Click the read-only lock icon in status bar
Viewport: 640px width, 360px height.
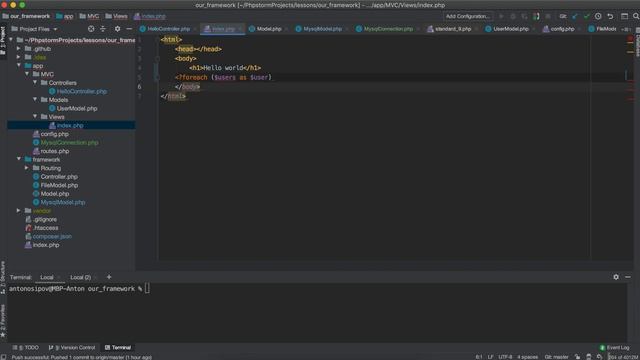[577, 357]
